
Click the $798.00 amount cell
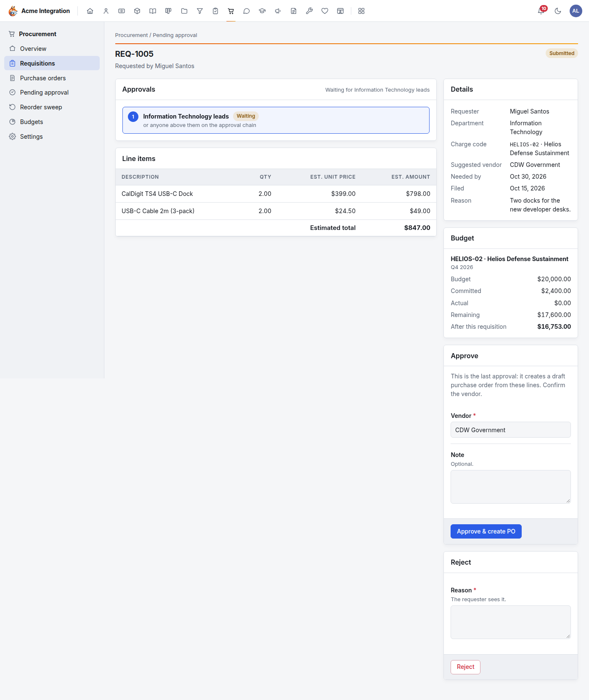[x=418, y=194]
